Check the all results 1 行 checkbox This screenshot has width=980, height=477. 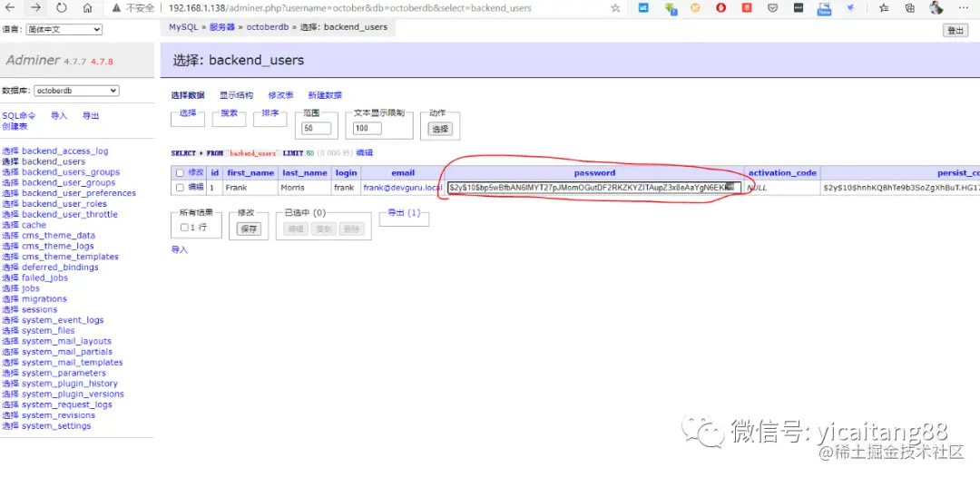[x=184, y=228]
